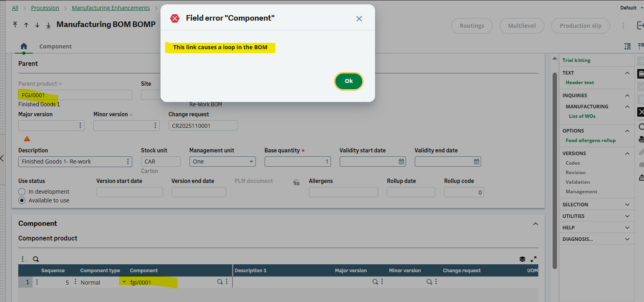Image resolution: width=644 pixels, height=302 pixels.
Task: Open Manufacturing Enhancements breadcrumb link
Action: pos(111,8)
